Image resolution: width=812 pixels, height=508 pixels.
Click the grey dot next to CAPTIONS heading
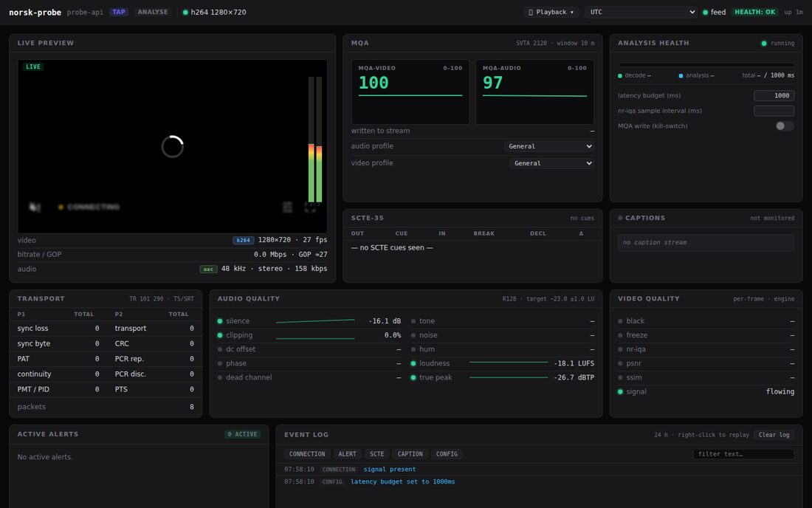coord(620,218)
